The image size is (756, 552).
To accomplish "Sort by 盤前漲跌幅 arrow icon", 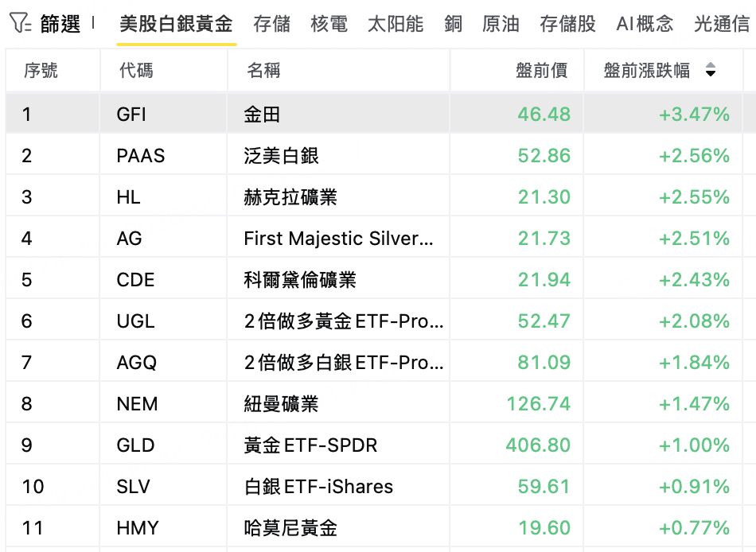I will click(x=710, y=70).
